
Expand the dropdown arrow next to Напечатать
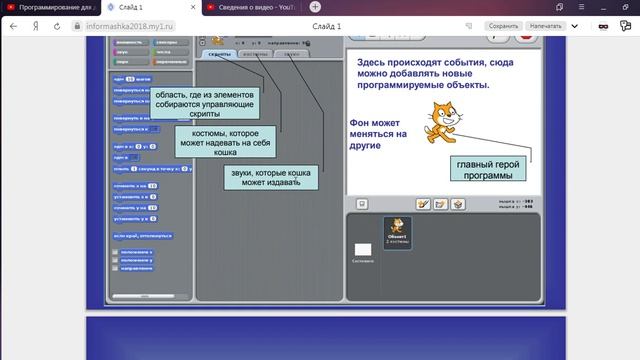tap(574, 26)
